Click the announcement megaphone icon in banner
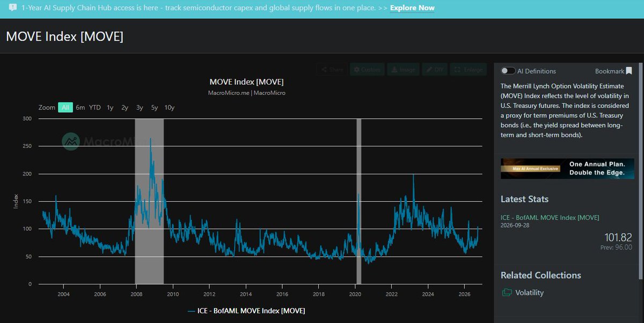This screenshot has width=644, height=323. [x=12, y=8]
